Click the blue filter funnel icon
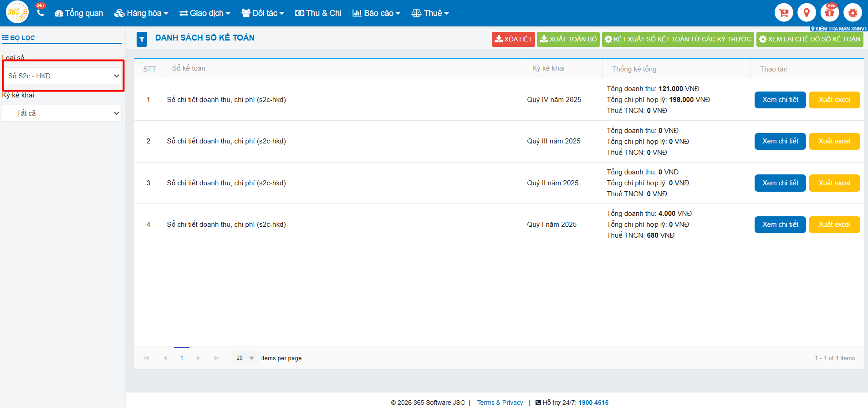Viewport: 868px width, 408px height. pyautogui.click(x=142, y=40)
